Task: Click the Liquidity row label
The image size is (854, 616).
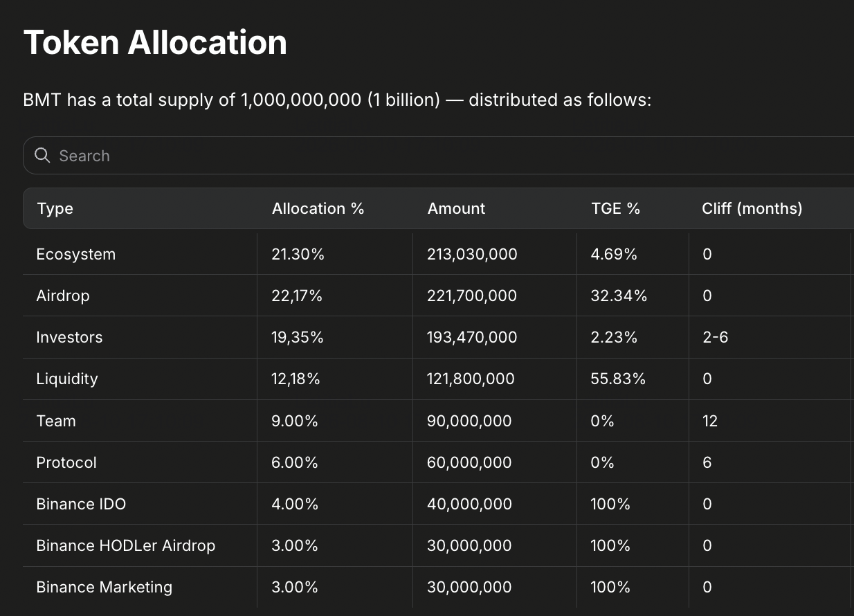Action: [x=67, y=379]
